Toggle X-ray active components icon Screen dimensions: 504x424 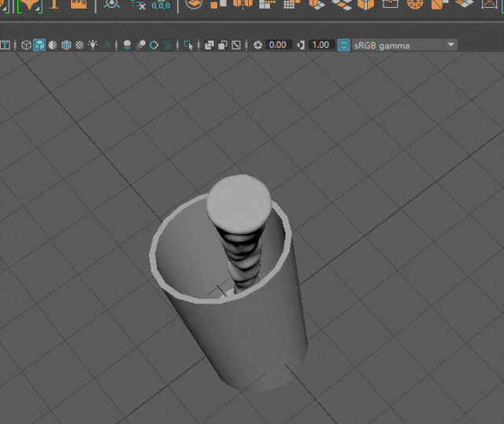pyautogui.click(x=223, y=45)
